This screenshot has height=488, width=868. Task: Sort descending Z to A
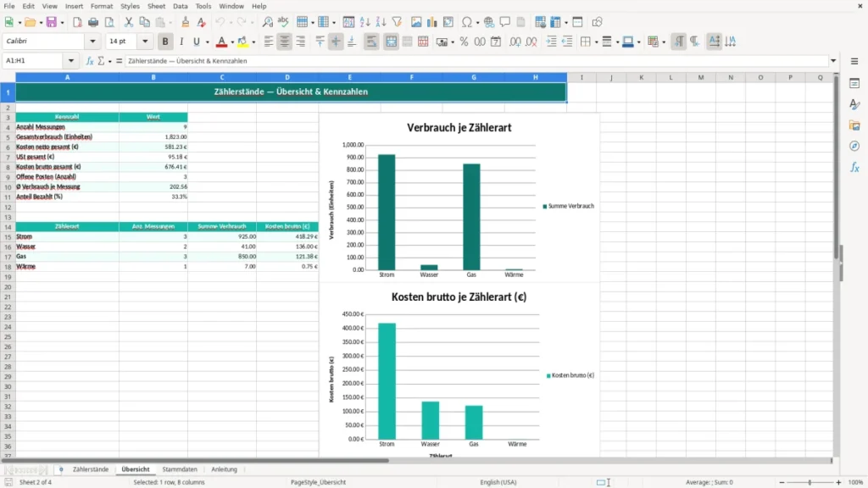[381, 22]
